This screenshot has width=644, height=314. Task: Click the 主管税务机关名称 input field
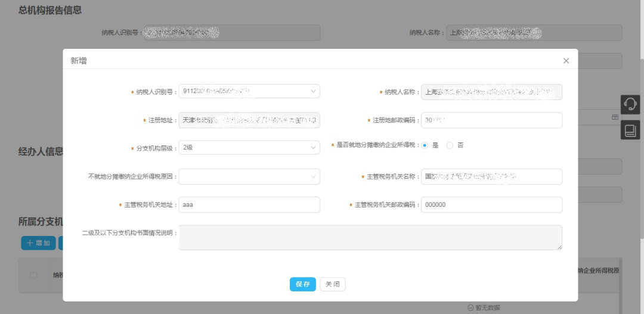[491, 177]
